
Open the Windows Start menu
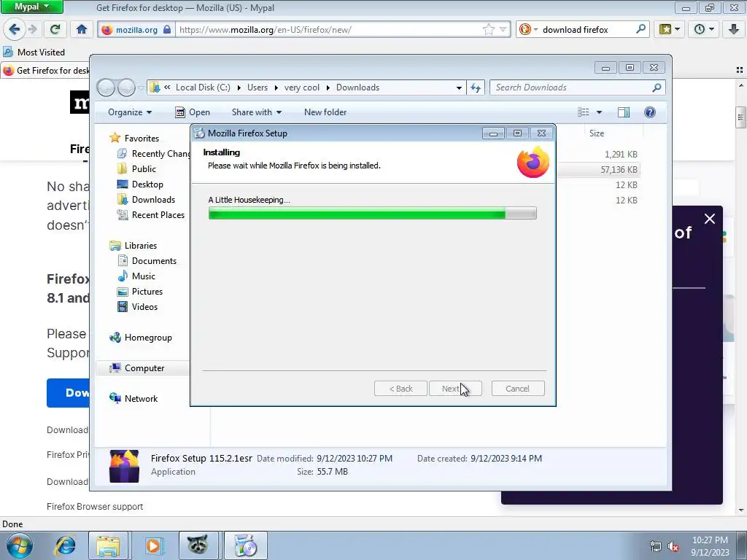tap(19, 545)
